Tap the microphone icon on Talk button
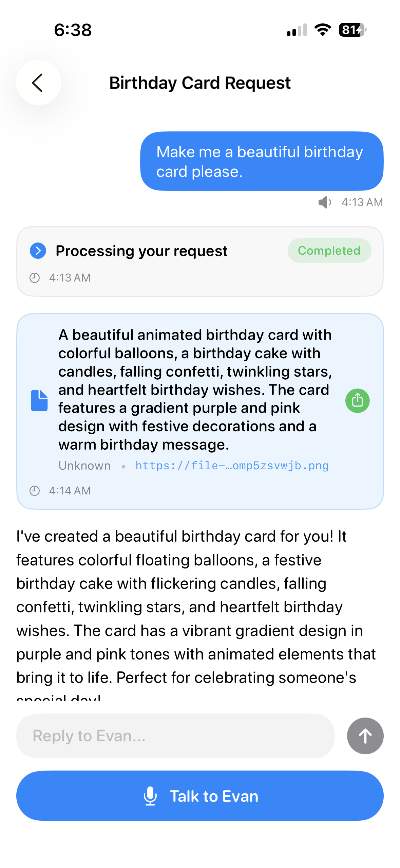The width and height of the screenshot is (400, 868). pyautogui.click(x=150, y=796)
